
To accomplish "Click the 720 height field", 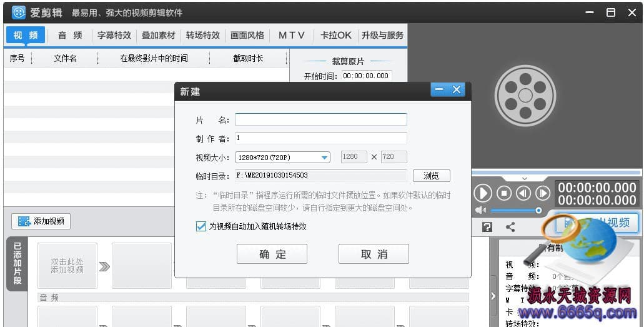I will pyautogui.click(x=394, y=157).
